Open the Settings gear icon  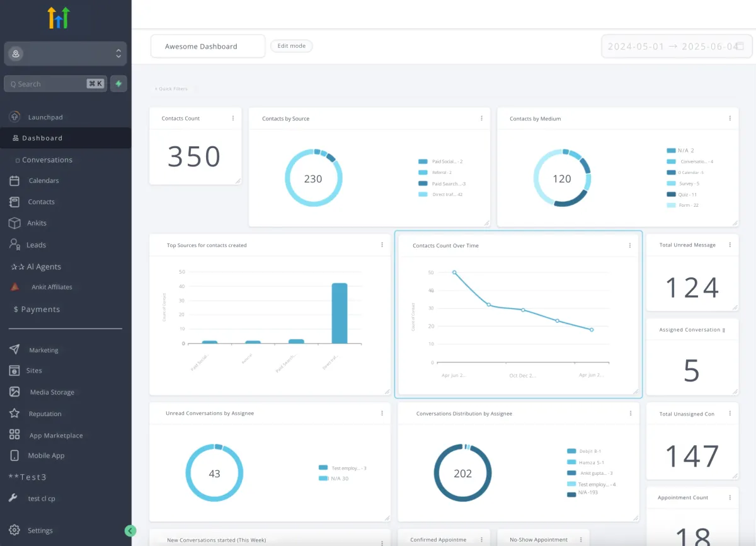tap(14, 530)
